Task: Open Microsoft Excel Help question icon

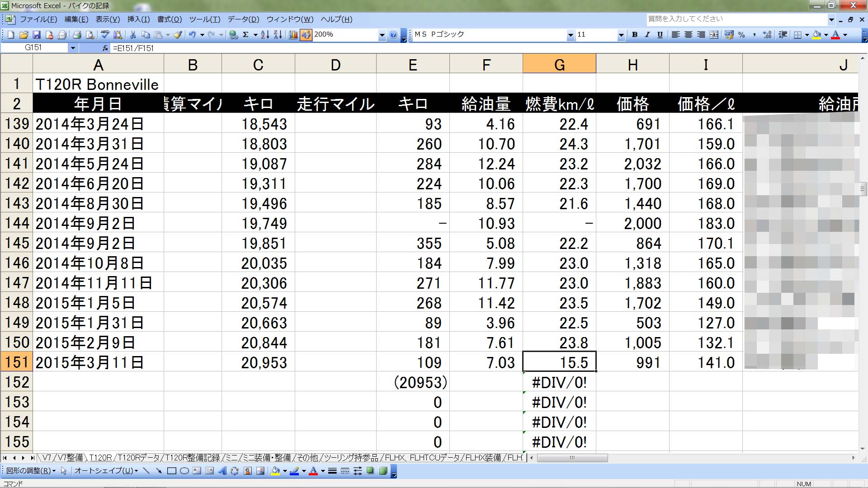Action: coord(393,35)
